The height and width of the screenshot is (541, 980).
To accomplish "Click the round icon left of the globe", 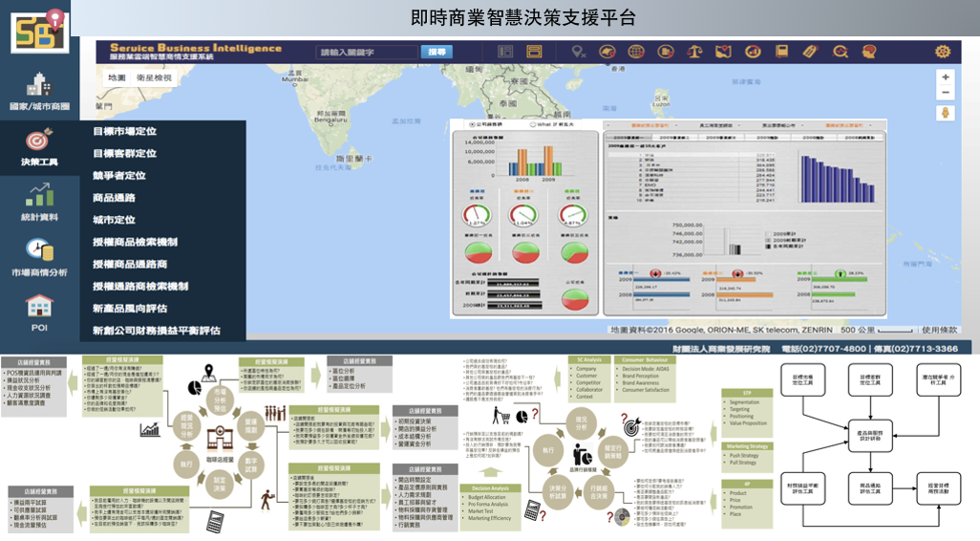I will click(x=607, y=52).
